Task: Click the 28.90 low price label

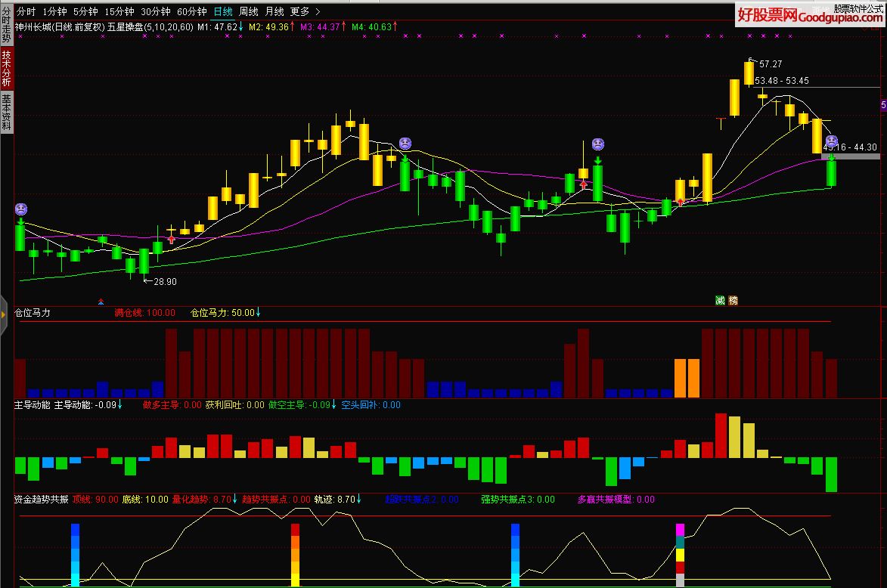Action: (165, 282)
